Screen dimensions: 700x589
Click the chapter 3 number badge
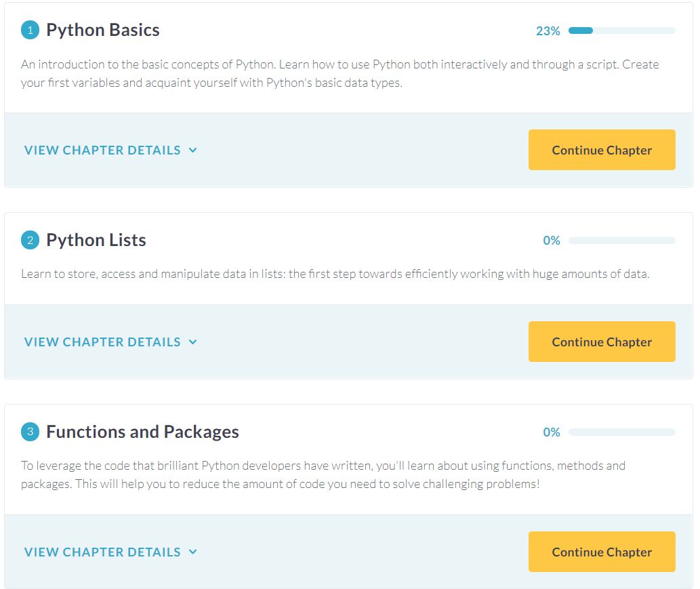[x=30, y=432]
